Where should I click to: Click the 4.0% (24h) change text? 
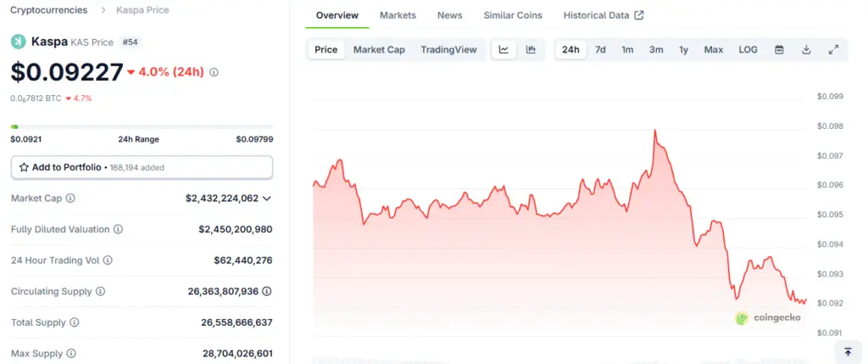pos(171,72)
